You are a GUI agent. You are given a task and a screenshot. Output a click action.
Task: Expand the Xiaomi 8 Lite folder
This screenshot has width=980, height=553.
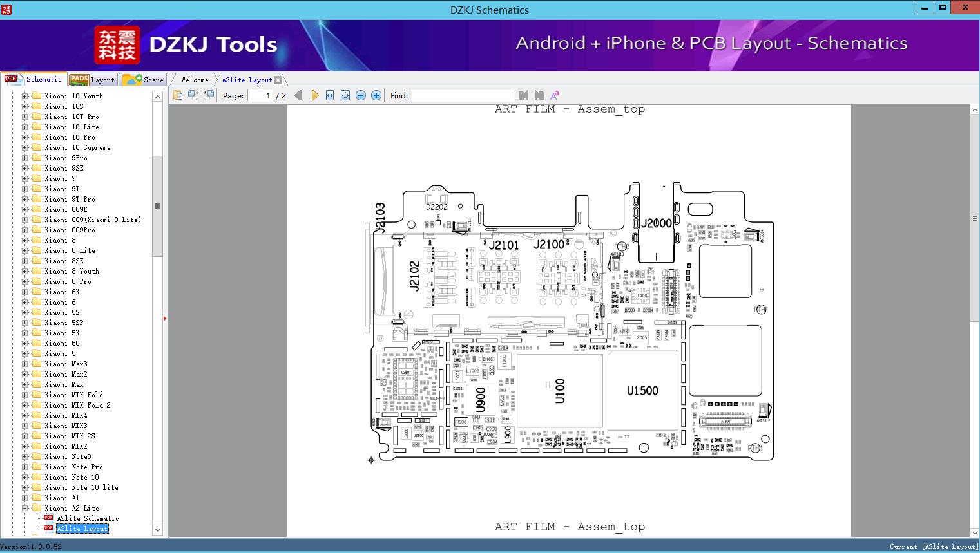tap(24, 250)
